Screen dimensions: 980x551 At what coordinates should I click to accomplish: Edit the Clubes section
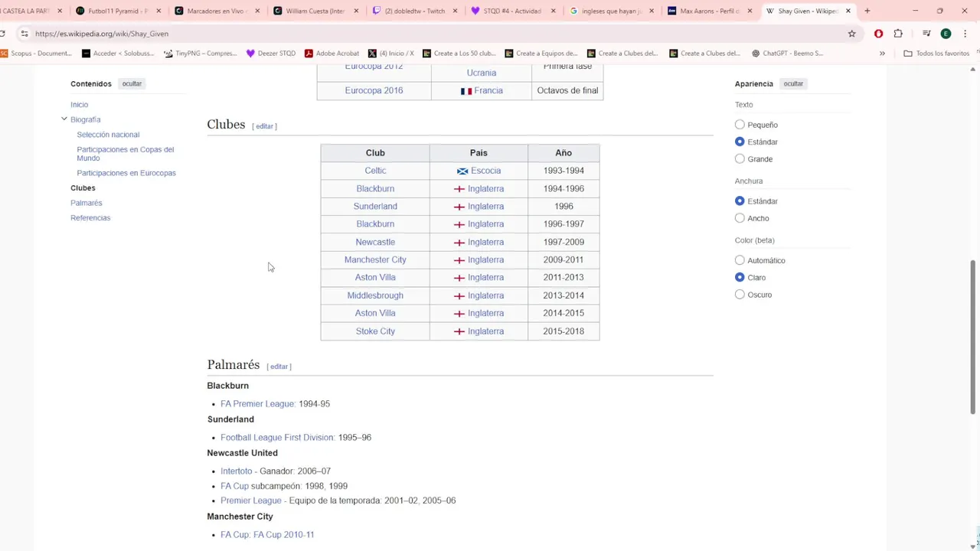point(264,126)
